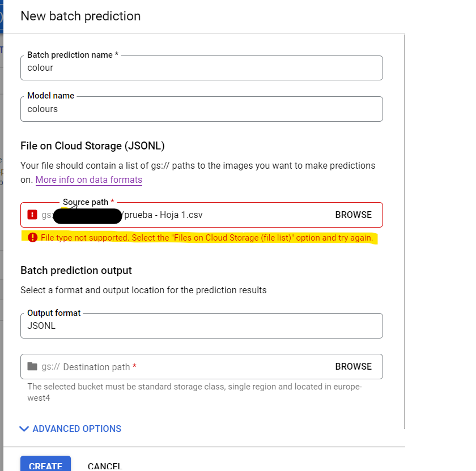Click the Batch prediction output heading
Image resolution: width=476 pixels, height=471 pixels.
tap(76, 270)
